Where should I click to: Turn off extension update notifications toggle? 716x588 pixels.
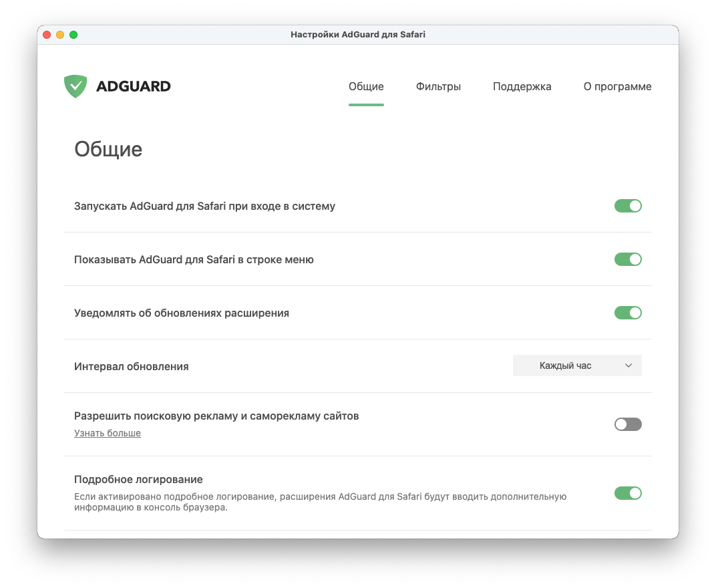coord(628,313)
